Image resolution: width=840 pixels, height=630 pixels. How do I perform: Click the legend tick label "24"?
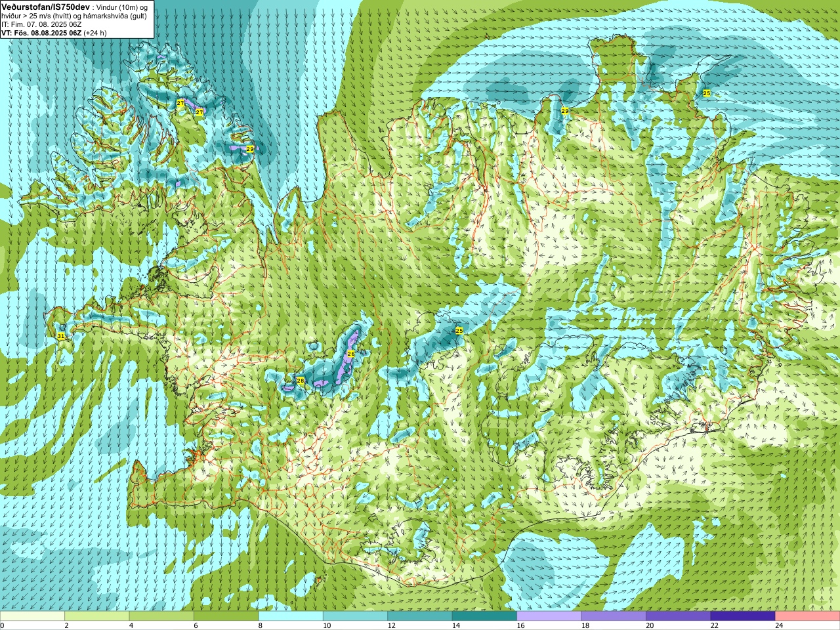(780, 625)
